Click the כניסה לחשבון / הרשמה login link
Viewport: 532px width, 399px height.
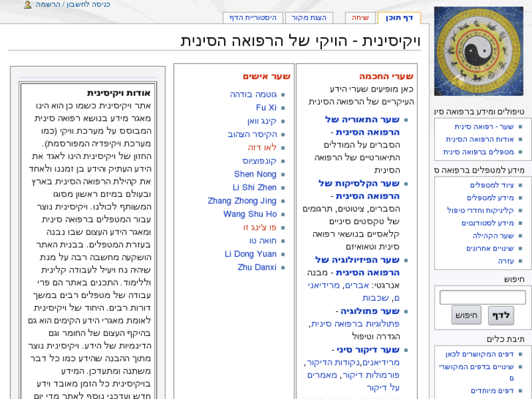(73, 4)
